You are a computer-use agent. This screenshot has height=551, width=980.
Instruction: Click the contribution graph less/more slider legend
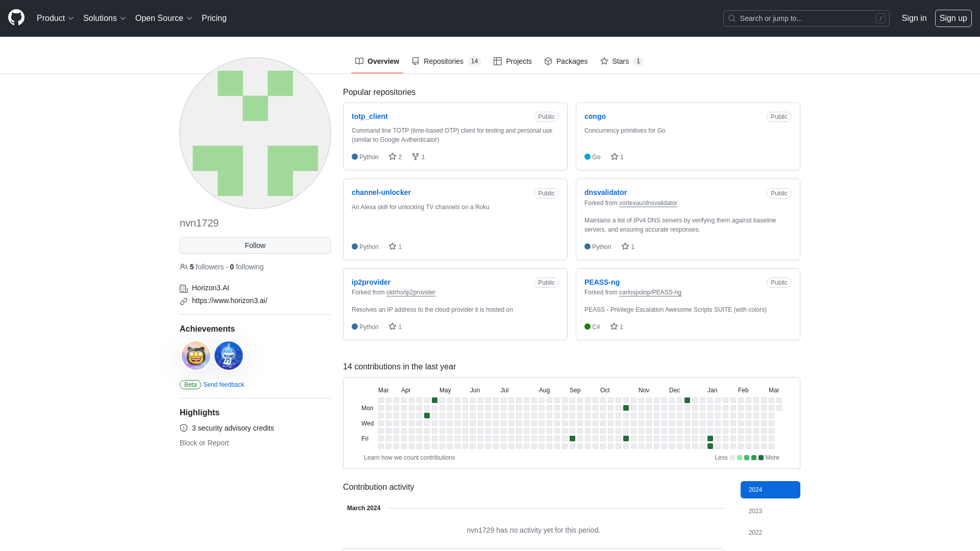pos(746,458)
